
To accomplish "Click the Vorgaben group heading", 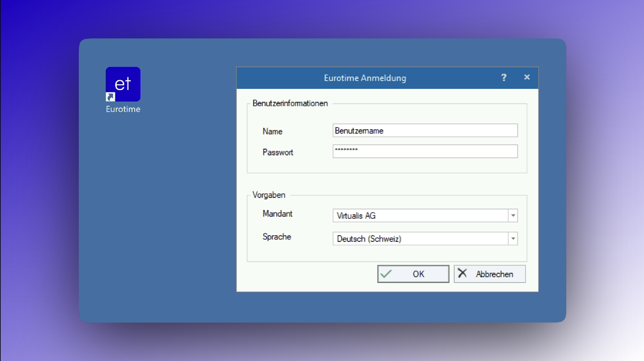I will coord(269,195).
